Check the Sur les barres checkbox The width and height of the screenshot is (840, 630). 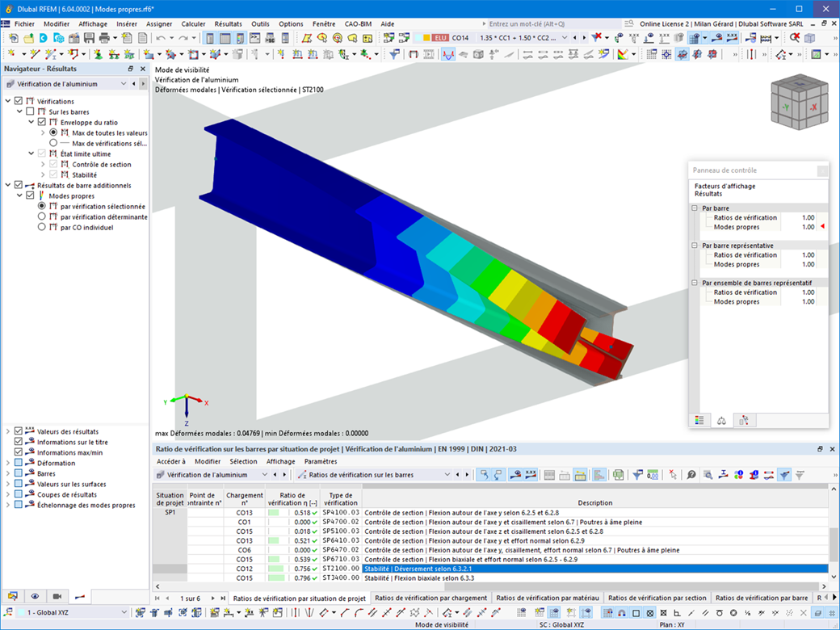[x=30, y=111]
